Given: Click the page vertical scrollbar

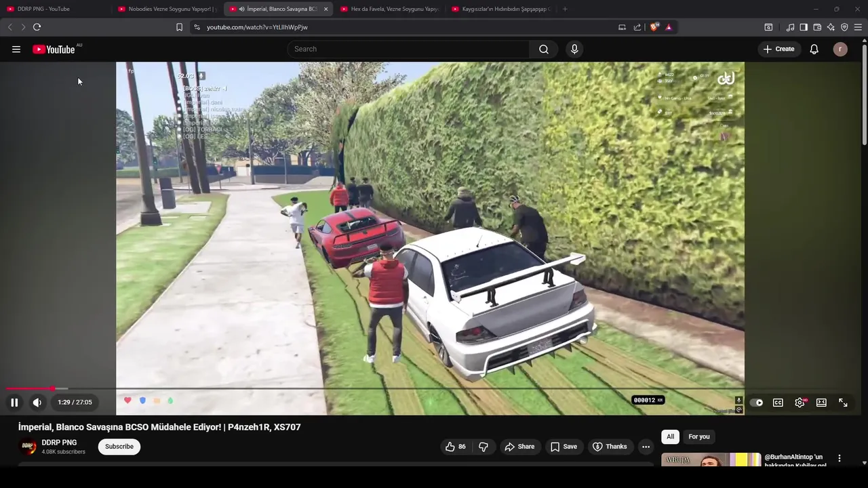Looking at the screenshot, I should [x=864, y=95].
